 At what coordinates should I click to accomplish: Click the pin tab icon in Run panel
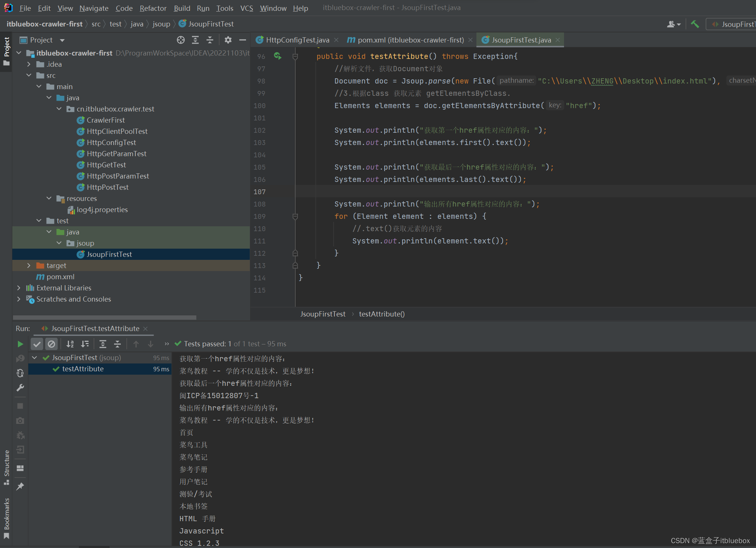[20, 486]
